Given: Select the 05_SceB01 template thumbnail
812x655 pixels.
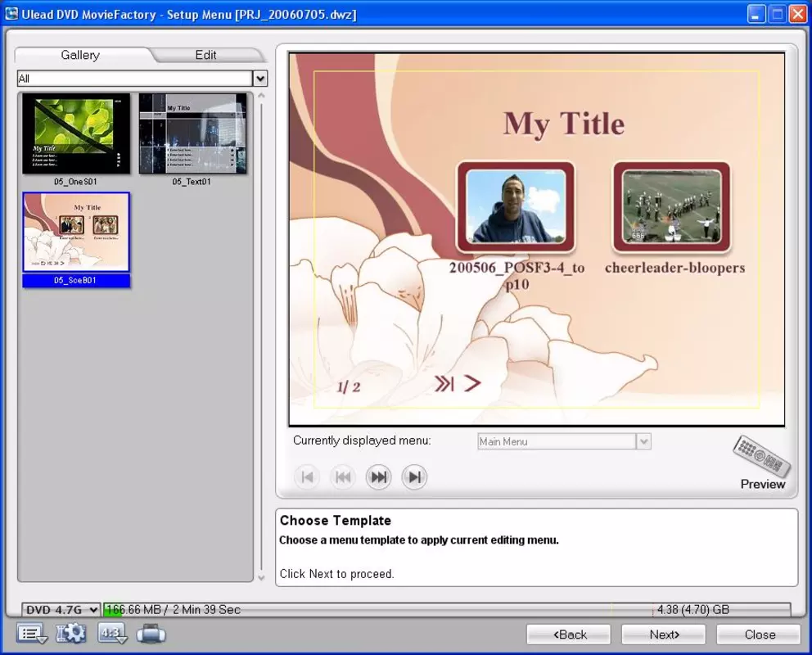Looking at the screenshot, I should (76, 232).
